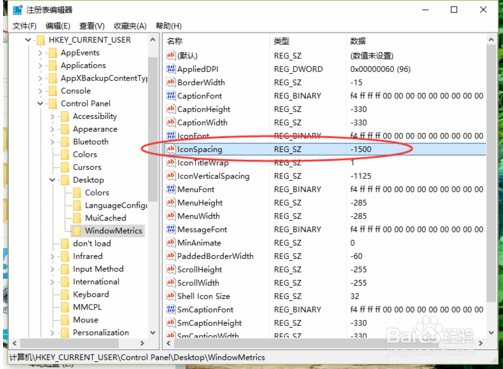The image size is (503, 369).
Task: Select the MMCPL key
Action: coord(87,307)
